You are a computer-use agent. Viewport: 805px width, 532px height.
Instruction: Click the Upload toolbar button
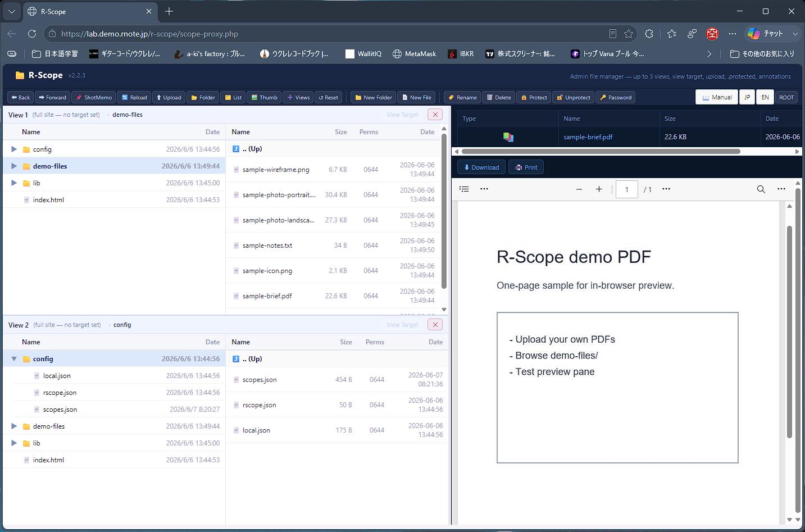coord(169,97)
